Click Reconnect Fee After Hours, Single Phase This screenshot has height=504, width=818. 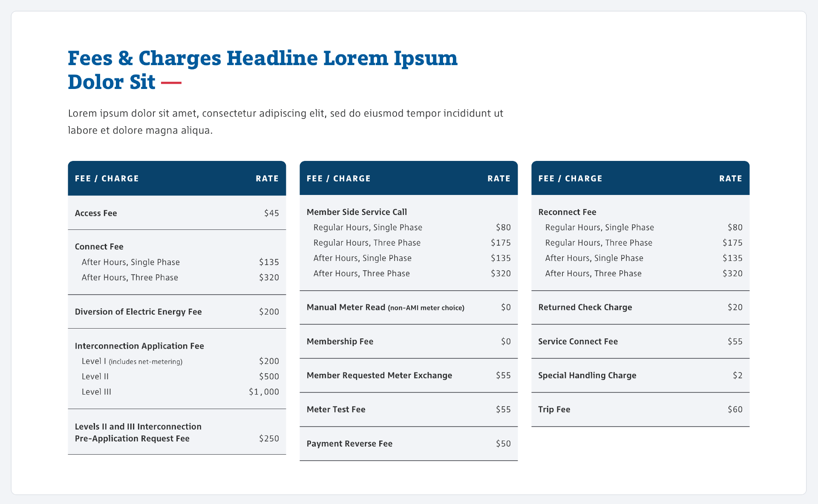(594, 258)
